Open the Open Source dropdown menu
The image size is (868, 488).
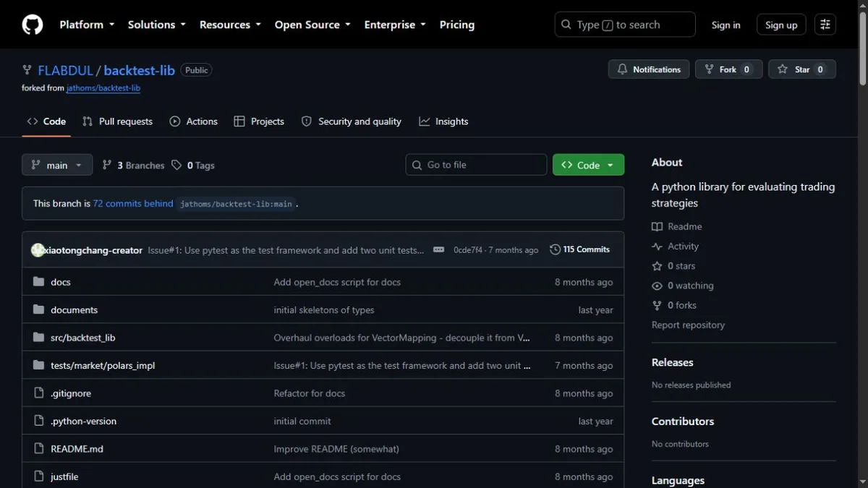[312, 25]
